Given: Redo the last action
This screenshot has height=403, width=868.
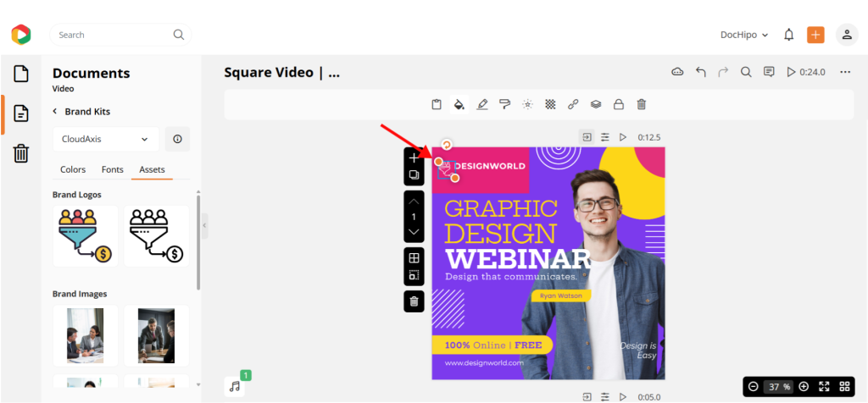Looking at the screenshot, I should coord(723,72).
